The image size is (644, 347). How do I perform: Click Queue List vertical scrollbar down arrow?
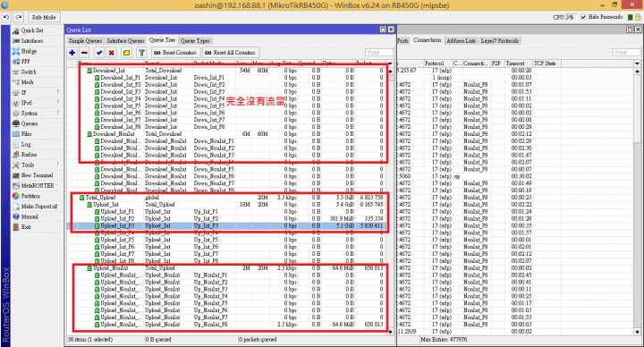click(390, 332)
